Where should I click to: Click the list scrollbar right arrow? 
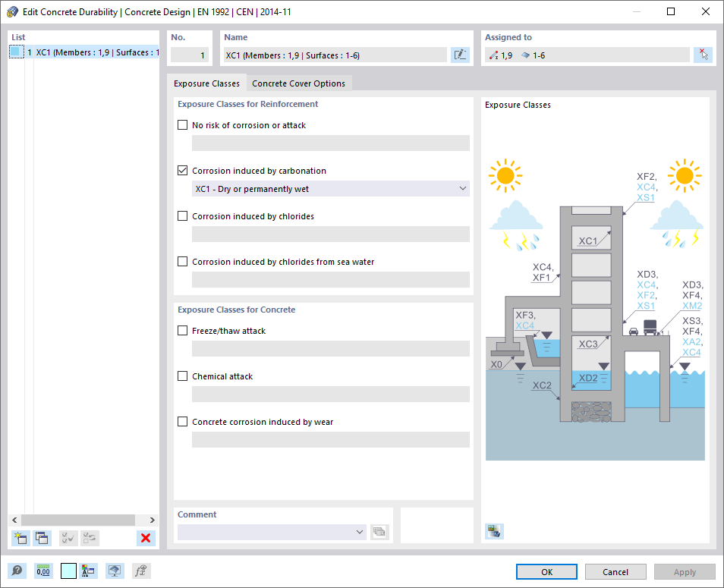tap(153, 520)
